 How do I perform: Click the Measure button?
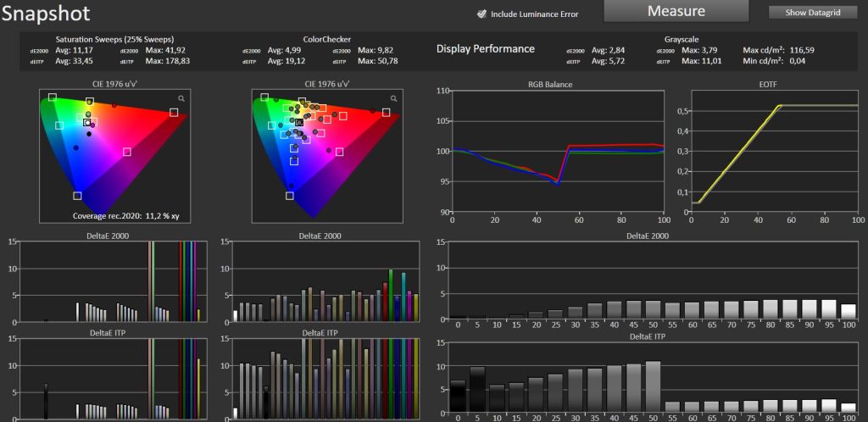coord(676,11)
